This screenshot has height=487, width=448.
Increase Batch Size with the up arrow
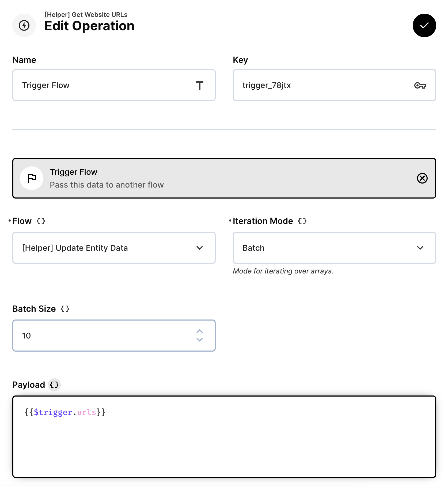coord(199,331)
